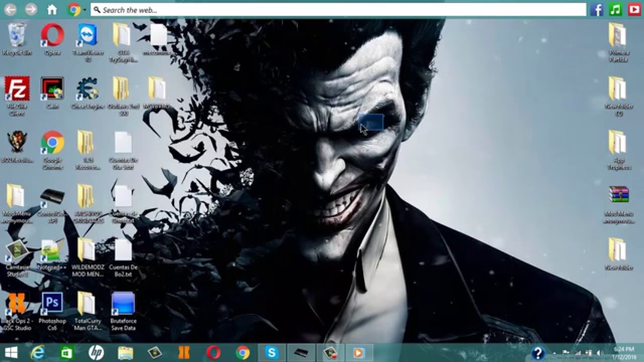Screen dimensions: 644x362
Task: Switch to Skype in the taskbar
Action: 272,353
